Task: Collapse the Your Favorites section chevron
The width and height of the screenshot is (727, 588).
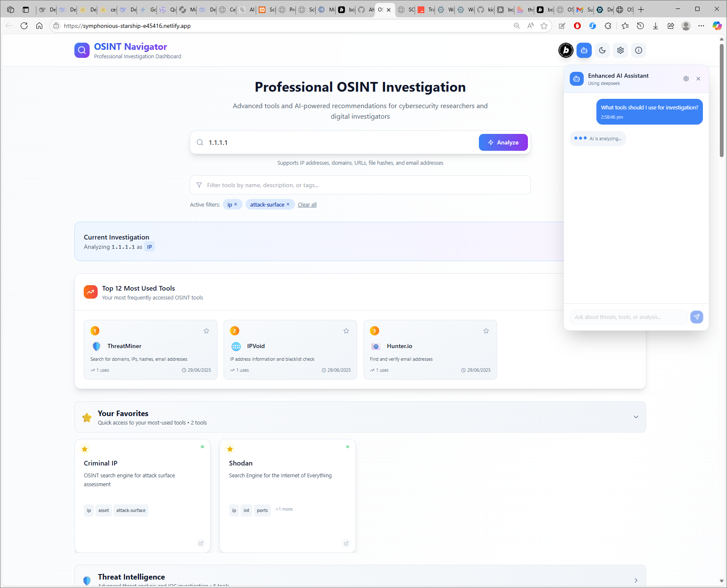Action: (636, 417)
